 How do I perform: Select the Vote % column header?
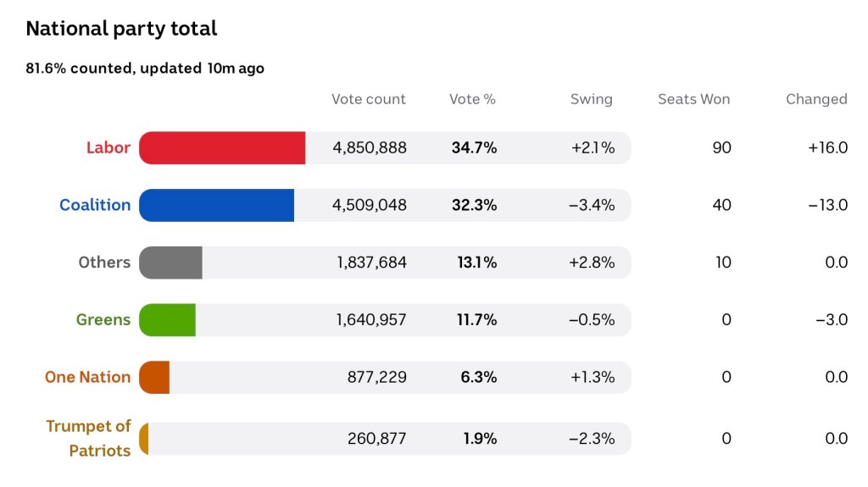(472, 99)
